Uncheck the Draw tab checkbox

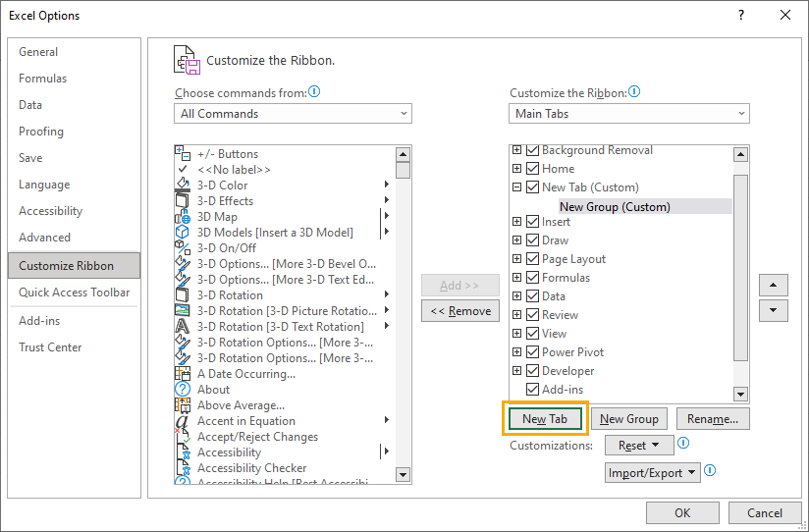532,240
